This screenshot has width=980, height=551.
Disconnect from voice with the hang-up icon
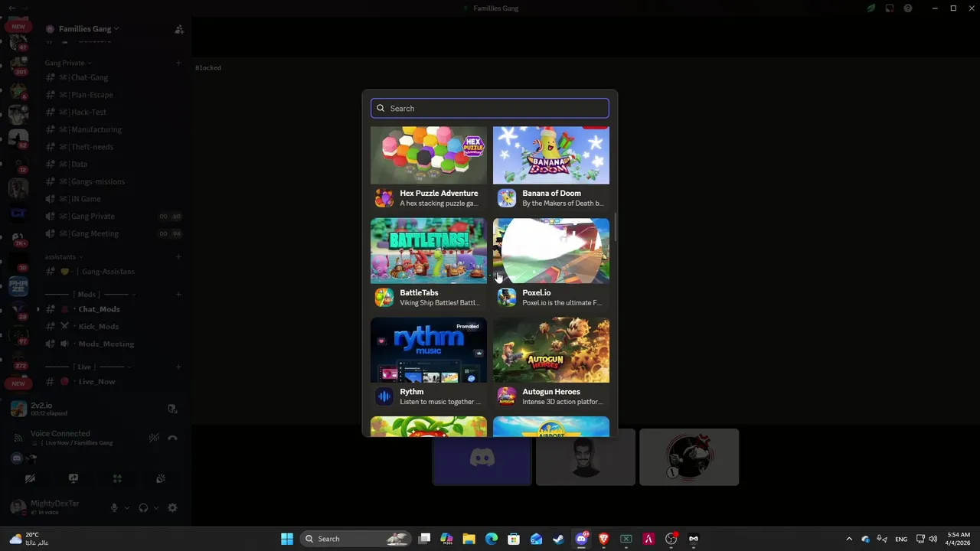(172, 438)
